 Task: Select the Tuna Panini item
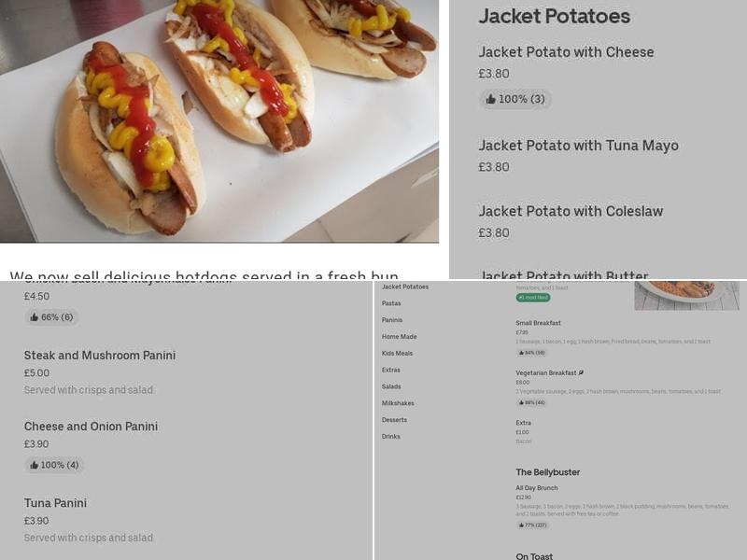(x=55, y=503)
